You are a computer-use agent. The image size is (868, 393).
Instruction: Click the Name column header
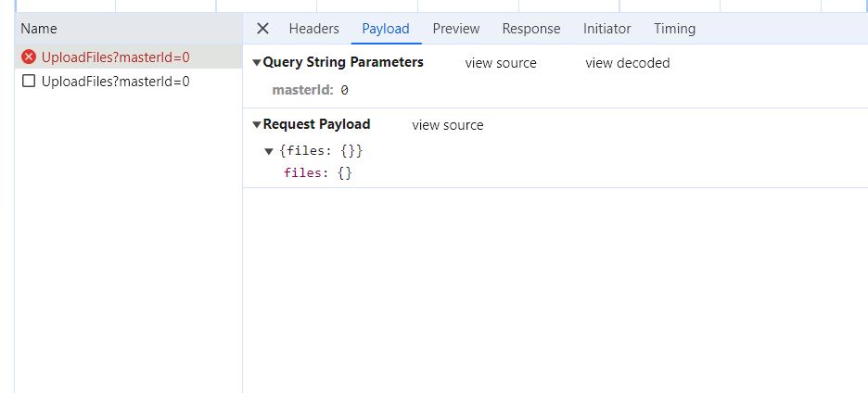39,29
